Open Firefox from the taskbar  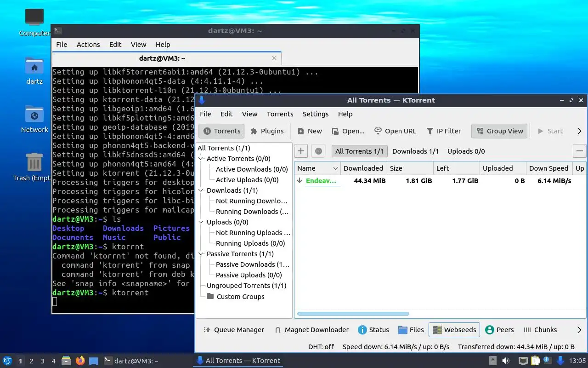pyautogui.click(x=80, y=361)
